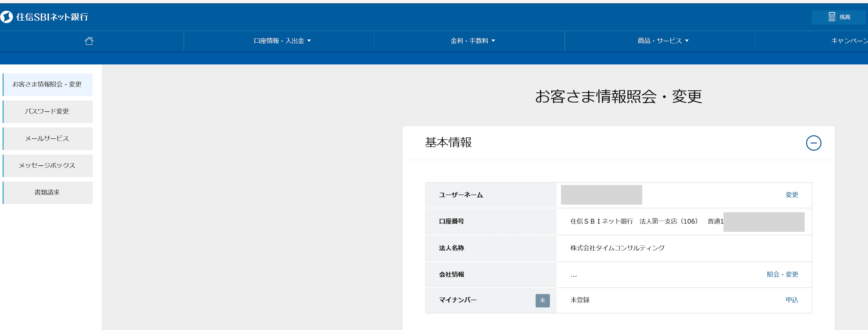The width and height of the screenshot is (868, 330).
Task: Expand the 商品・サービス menu
Action: (x=663, y=41)
